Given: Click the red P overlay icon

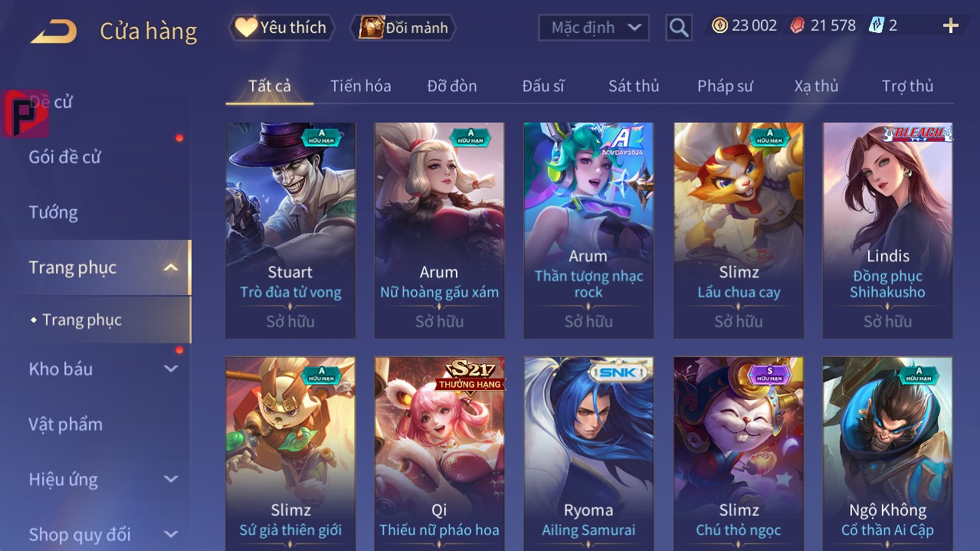Looking at the screenshot, I should [x=25, y=113].
